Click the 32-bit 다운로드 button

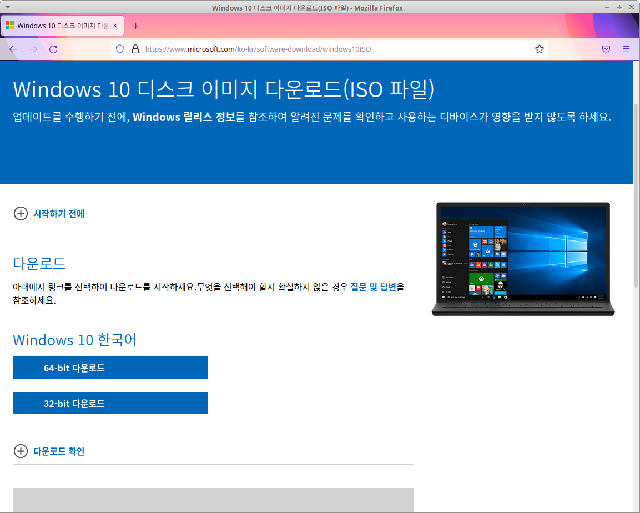(110, 403)
